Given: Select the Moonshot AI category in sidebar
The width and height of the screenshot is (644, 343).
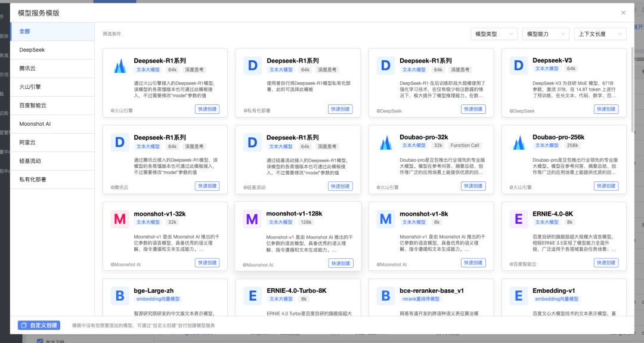Looking at the screenshot, I should click(52, 123).
